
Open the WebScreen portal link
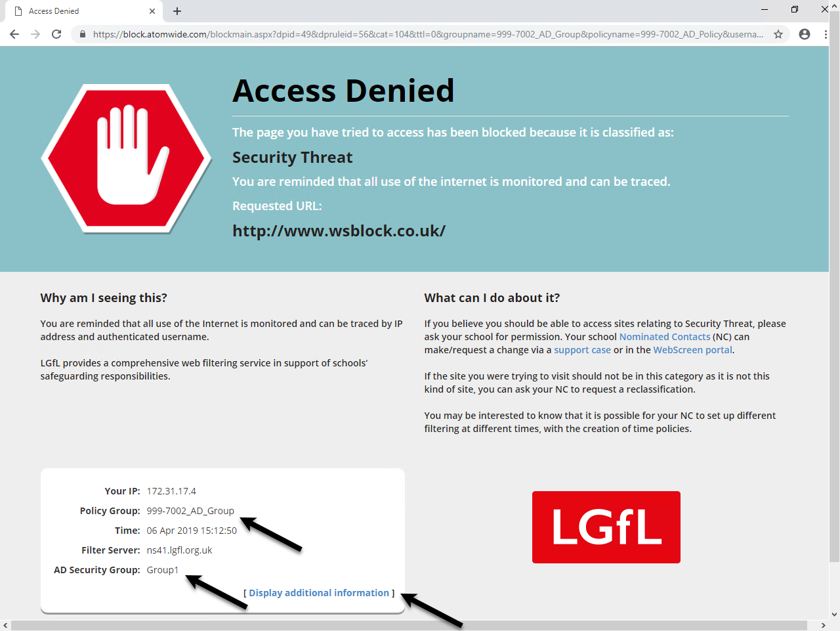692,350
